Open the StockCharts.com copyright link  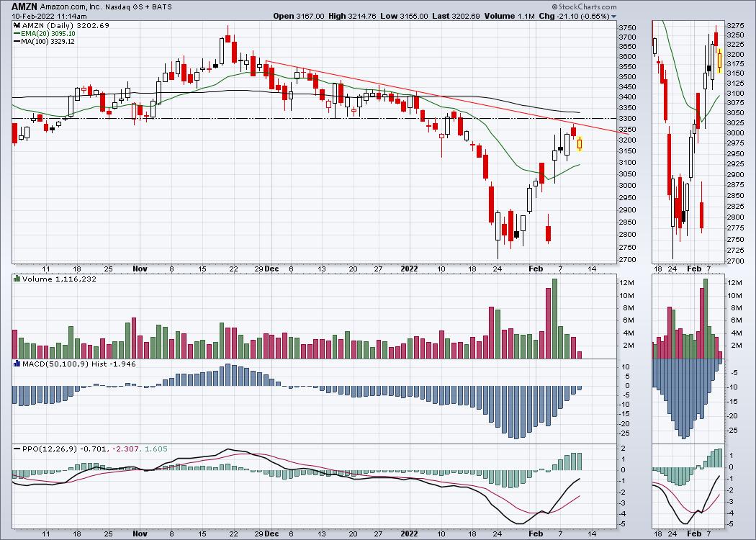click(585, 6)
